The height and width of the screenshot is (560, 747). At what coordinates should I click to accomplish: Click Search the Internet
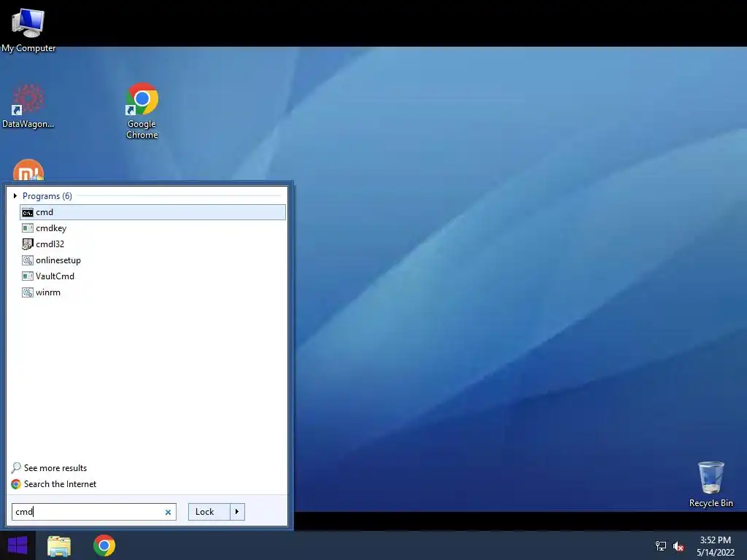[x=60, y=484]
